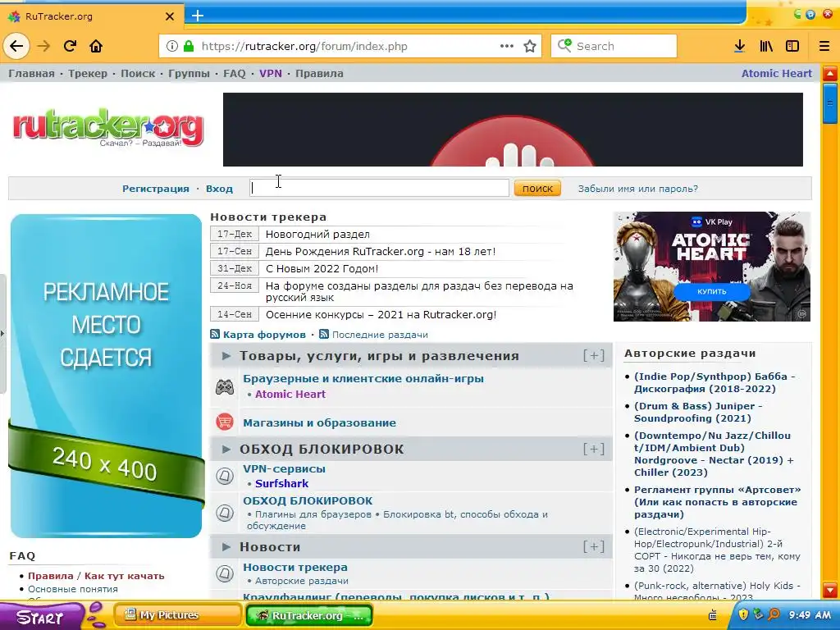The width and height of the screenshot is (840, 630).
Task: Open a new tab with the plus button
Action: [198, 16]
